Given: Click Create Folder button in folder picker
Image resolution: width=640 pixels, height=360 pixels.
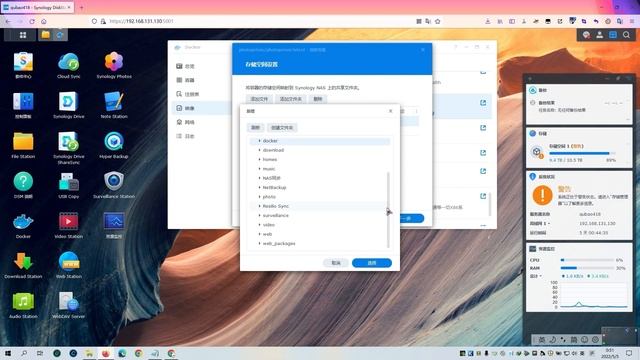Looking at the screenshot, I should click(x=282, y=128).
